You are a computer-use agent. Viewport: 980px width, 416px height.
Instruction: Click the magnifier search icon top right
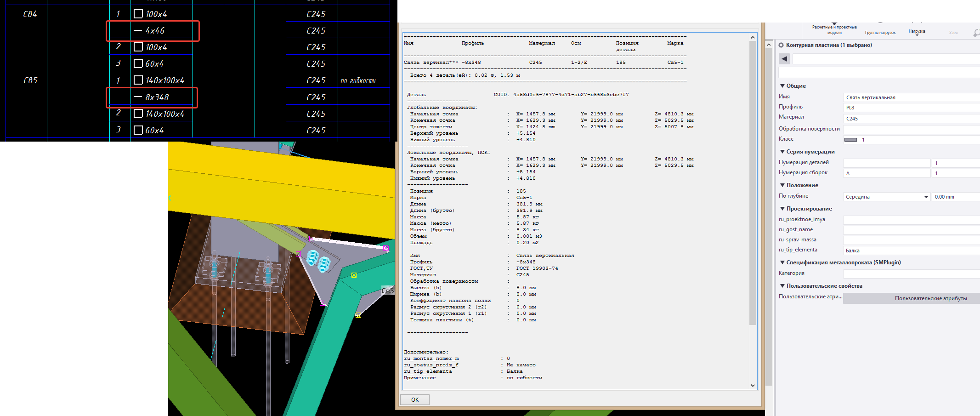(x=976, y=33)
